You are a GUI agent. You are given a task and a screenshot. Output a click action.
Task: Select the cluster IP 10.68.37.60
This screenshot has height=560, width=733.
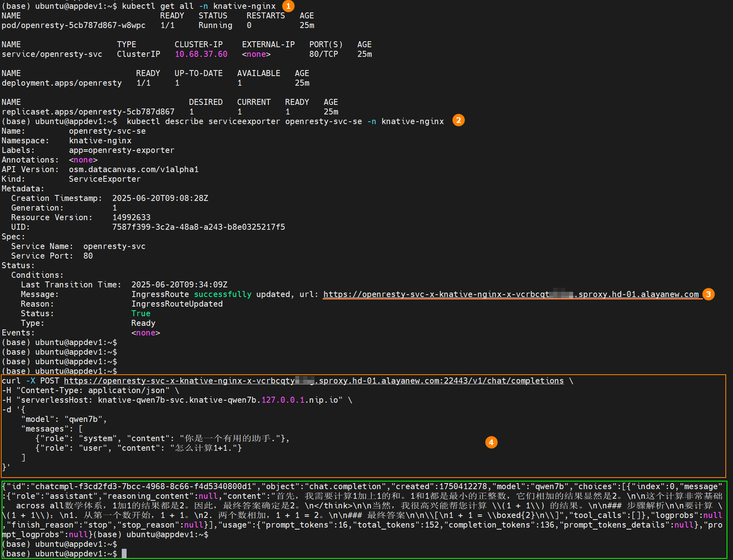201,54
